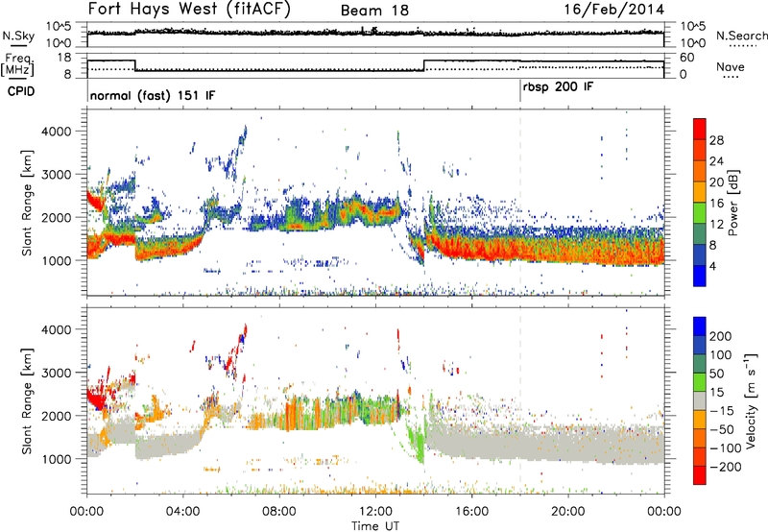The image size is (768, 532).
Task: Click the dark blue top of velocity colorbar
Action: (700, 326)
